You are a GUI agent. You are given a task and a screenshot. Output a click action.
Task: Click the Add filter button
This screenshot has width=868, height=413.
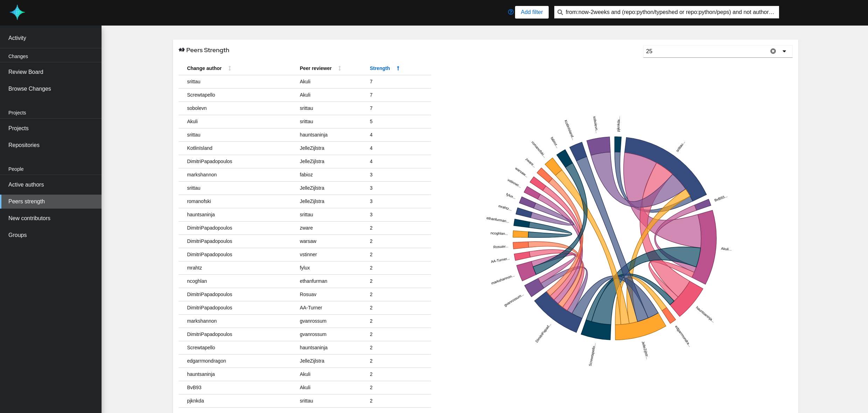pos(532,12)
